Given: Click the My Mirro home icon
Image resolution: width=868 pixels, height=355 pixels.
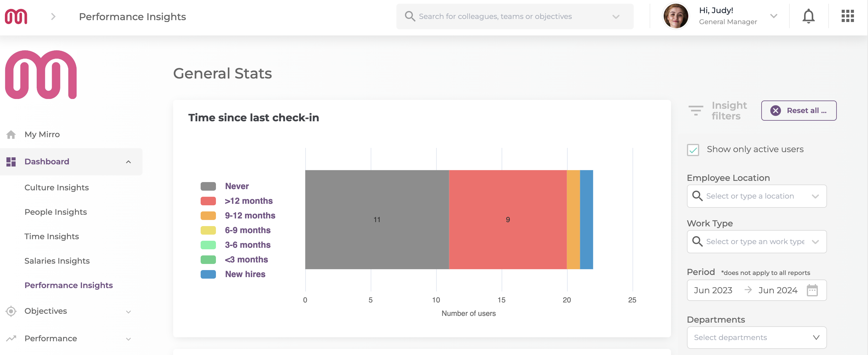Looking at the screenshot, I should click(11, 134).
